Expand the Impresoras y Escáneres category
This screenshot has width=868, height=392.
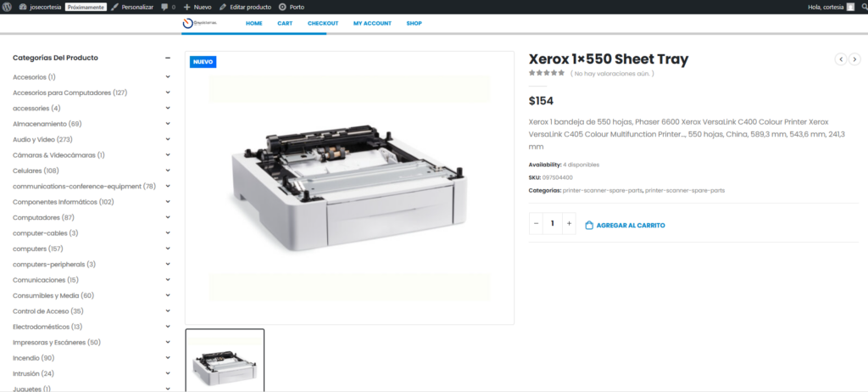tap(168, 342)
